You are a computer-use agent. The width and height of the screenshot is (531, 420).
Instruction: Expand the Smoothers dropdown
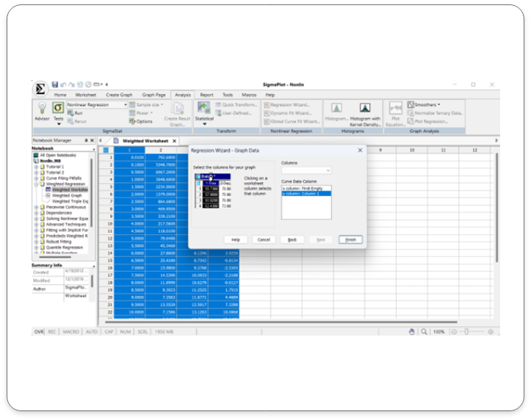point(437,105)
